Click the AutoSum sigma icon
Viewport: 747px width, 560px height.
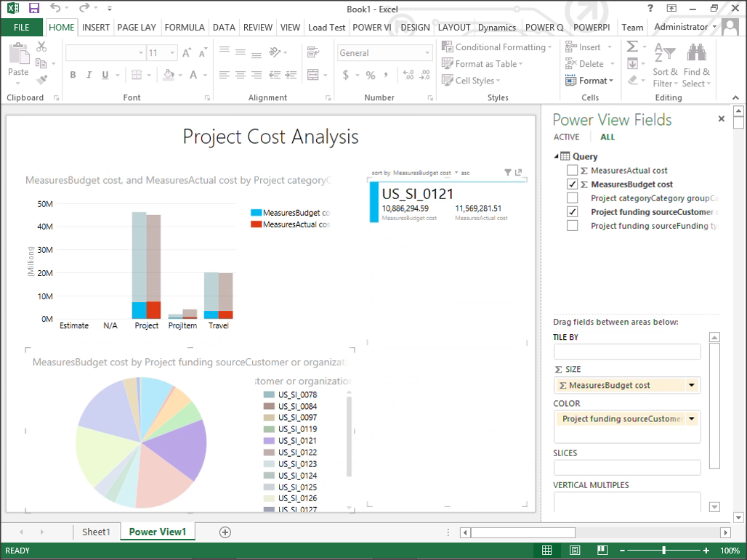pos(631,46)
